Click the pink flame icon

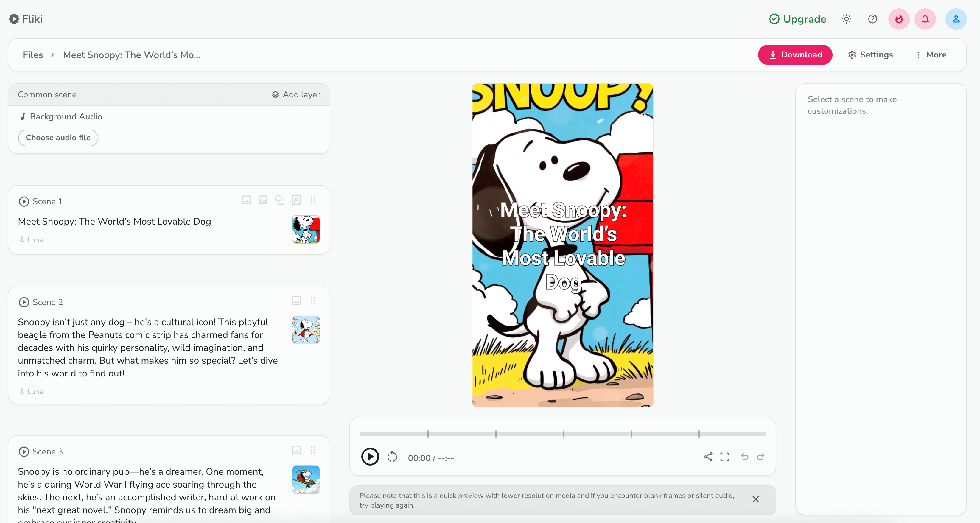point(899,19)
